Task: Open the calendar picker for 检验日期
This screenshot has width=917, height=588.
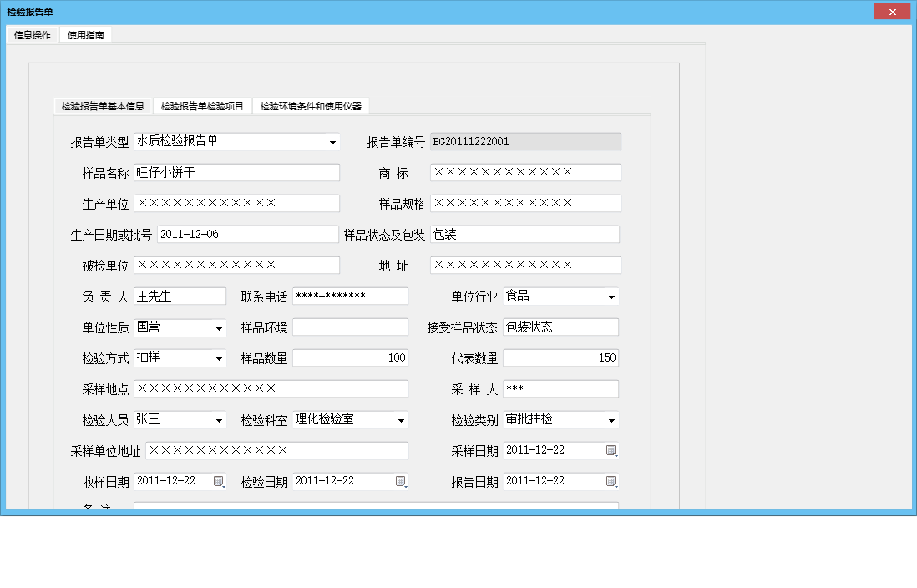Action: (401, 481)
